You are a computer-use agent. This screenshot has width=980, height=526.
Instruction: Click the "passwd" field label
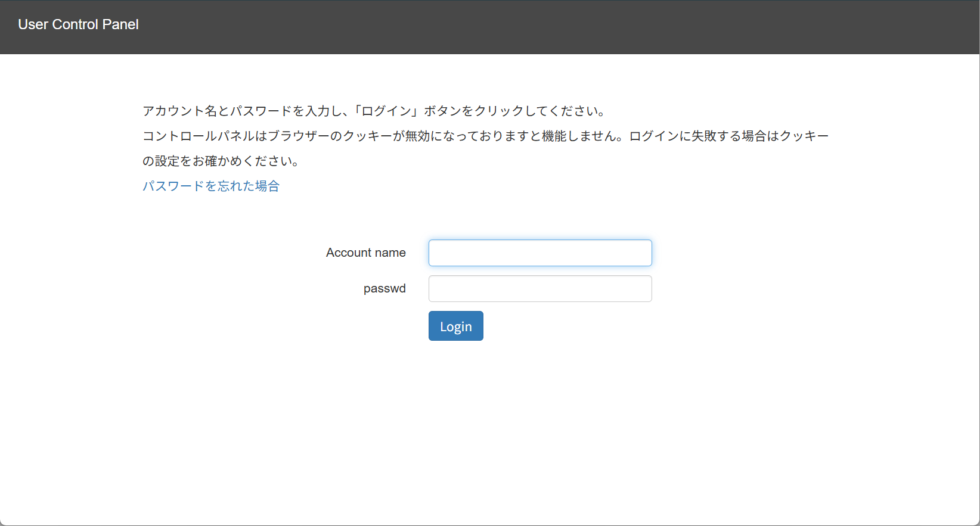tap(384, 288)
